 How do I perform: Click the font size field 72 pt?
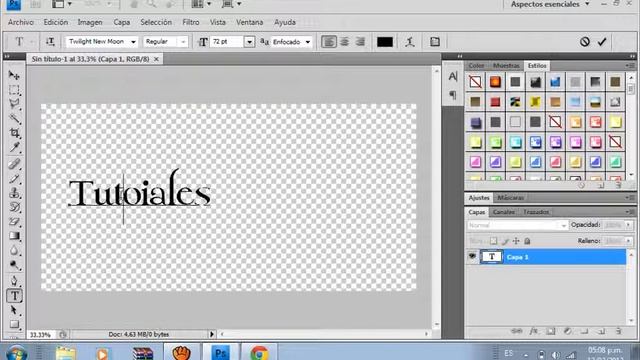(x=227, y=42)
